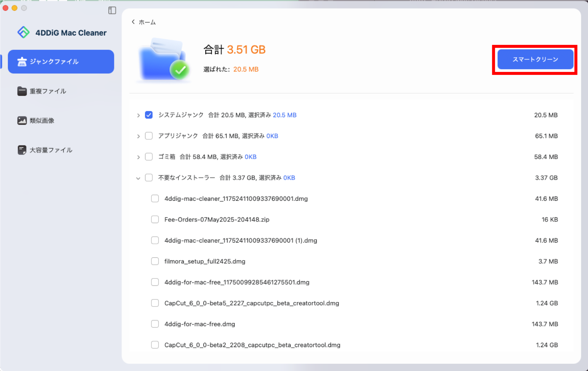Collapse the 不要なインストーラー row
Screen dimensions: 588x371
(x=138, y=178)
